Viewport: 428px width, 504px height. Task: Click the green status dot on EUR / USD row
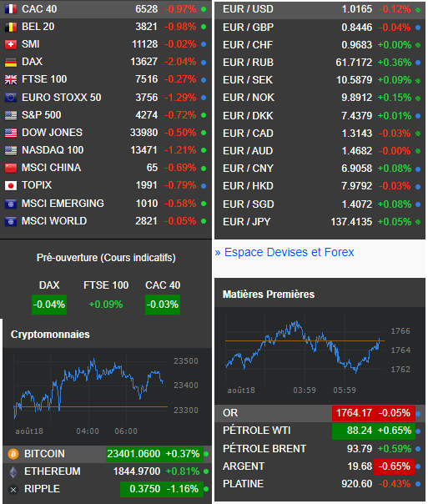pyautogui.click(x=418, y=10)
